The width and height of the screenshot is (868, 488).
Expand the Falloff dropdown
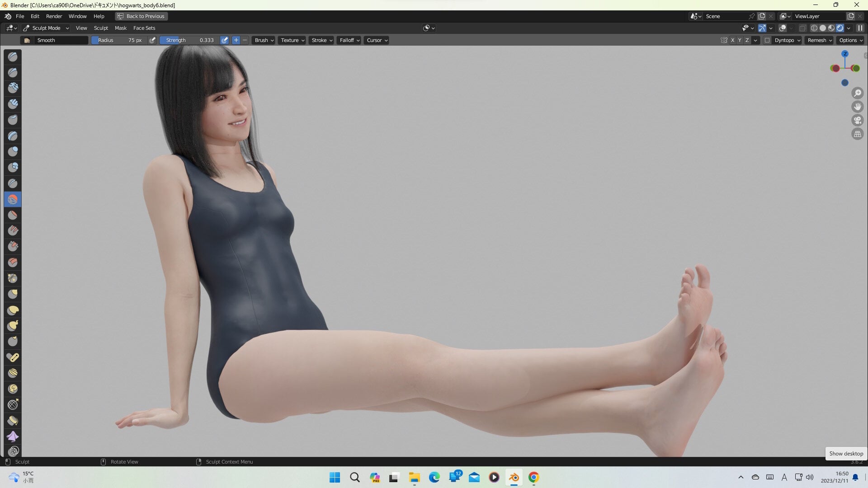tap(349, 40)
